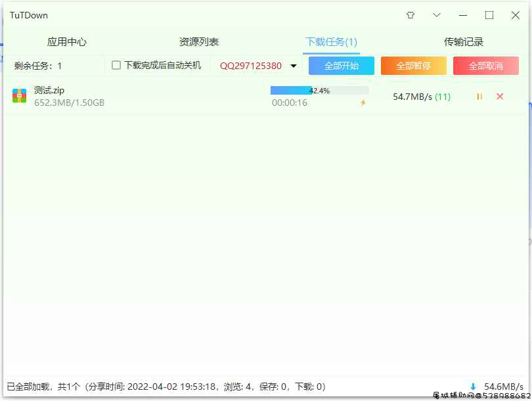Click the QQ297125380 account label

point(251,66)
